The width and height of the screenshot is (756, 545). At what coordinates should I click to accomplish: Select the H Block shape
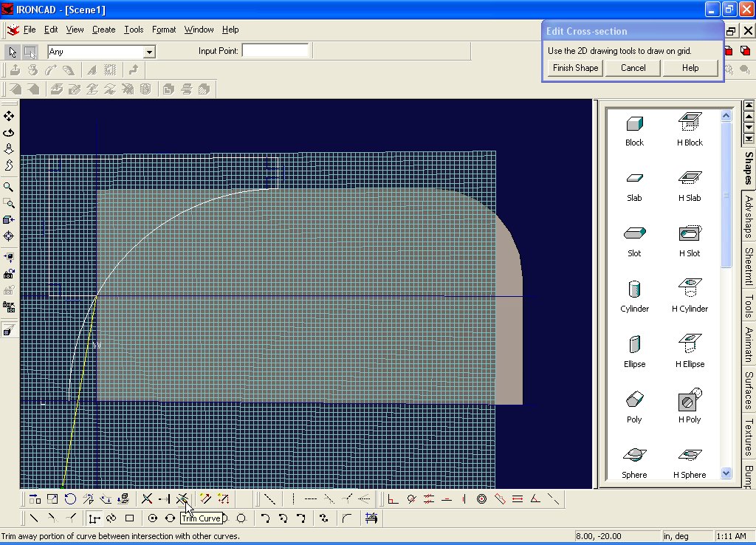690,129
